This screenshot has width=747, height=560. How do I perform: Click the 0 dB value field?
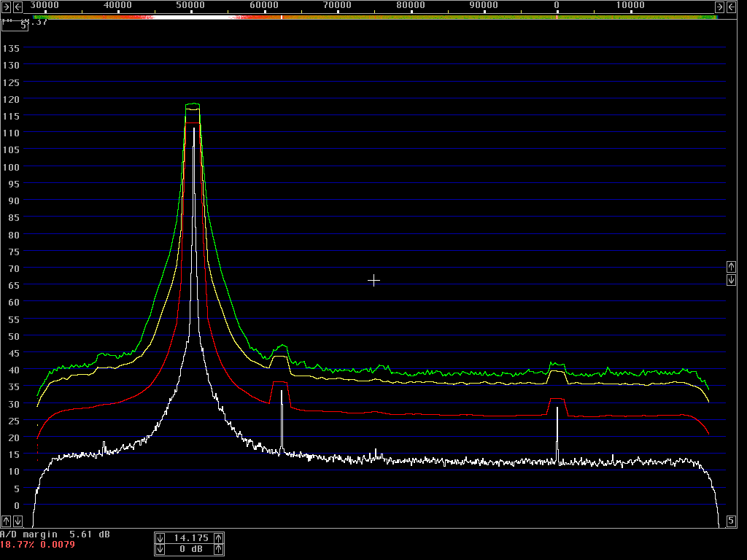pyautogui.click(x=190, y=550)
